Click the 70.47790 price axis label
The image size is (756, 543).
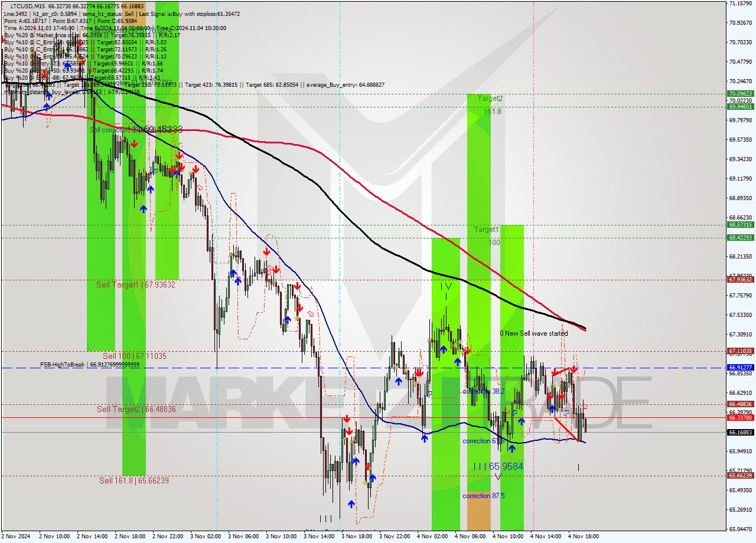pos(740,61)
